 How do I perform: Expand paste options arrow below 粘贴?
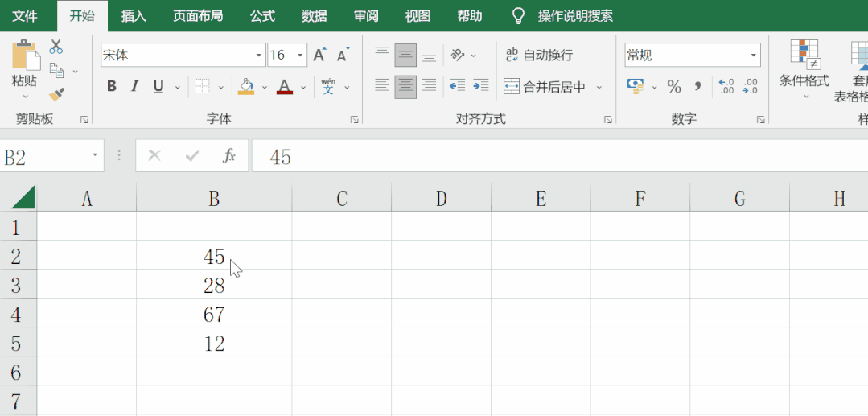pyautogui.click(x=26, y=97)
